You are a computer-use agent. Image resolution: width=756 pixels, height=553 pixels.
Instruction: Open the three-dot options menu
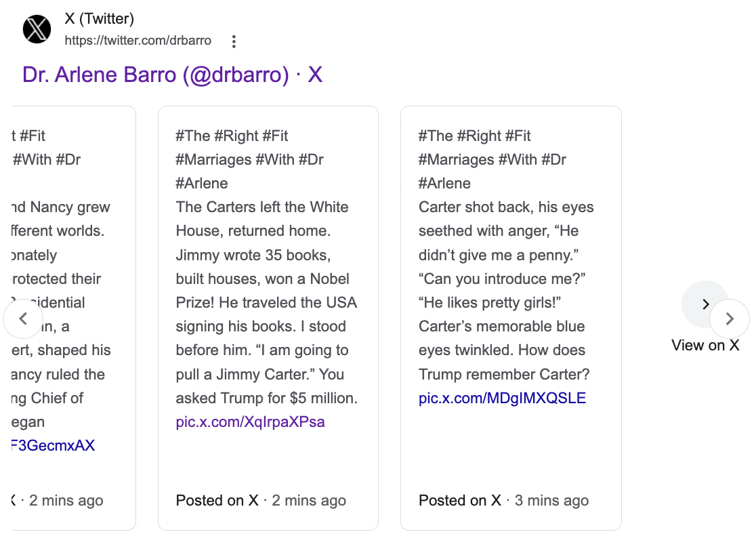coord(234,41)
